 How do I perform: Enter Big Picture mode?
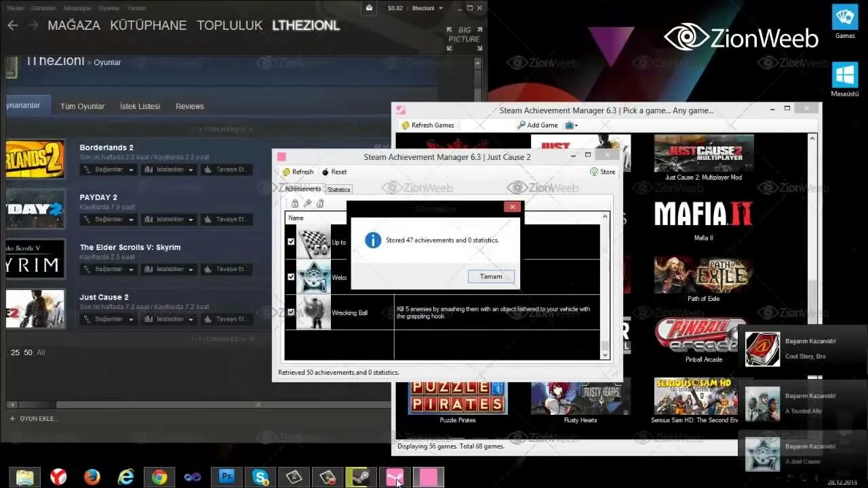tap(465, 39)
